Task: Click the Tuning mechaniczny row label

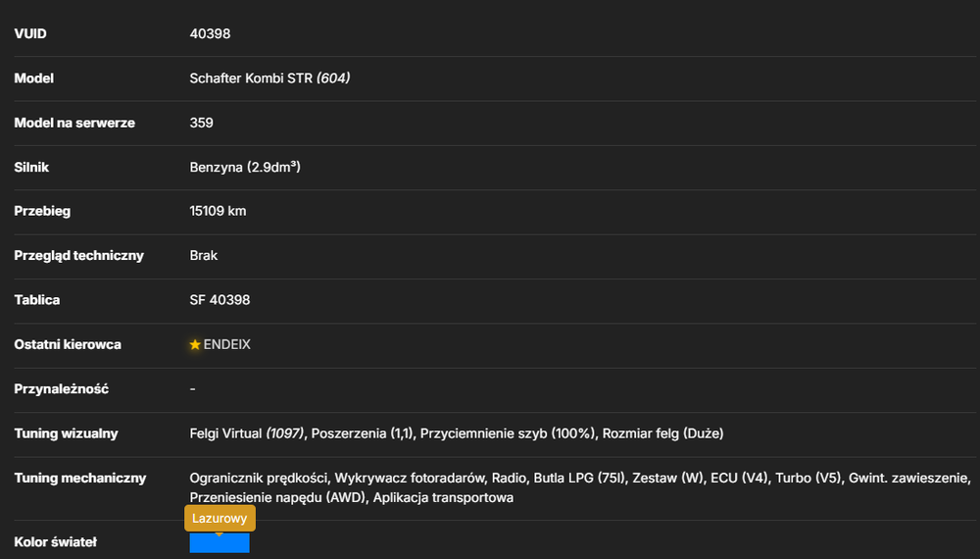Action: [80, 479]
